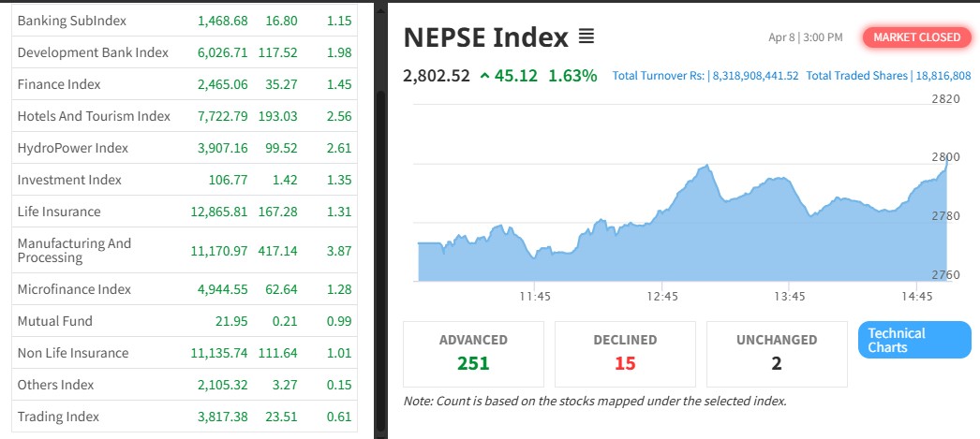Open Development Bank Index
The image size is (980, 439).
point(93,52)
